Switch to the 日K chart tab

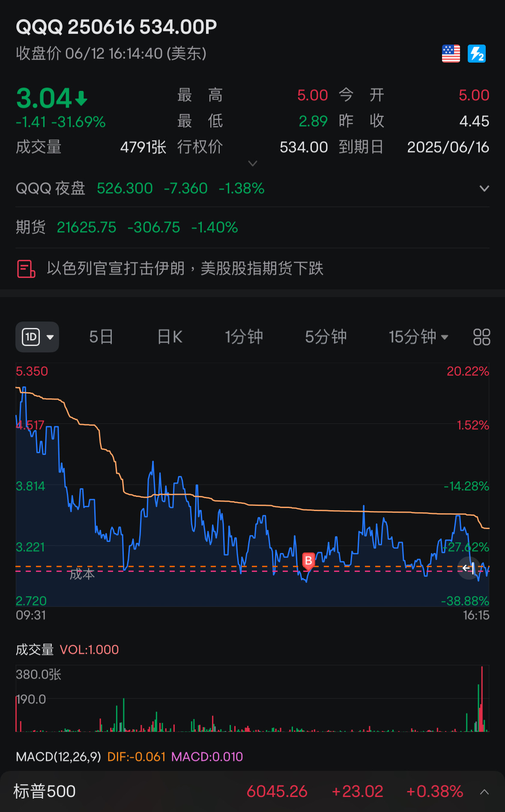click(x=170, y=337)
